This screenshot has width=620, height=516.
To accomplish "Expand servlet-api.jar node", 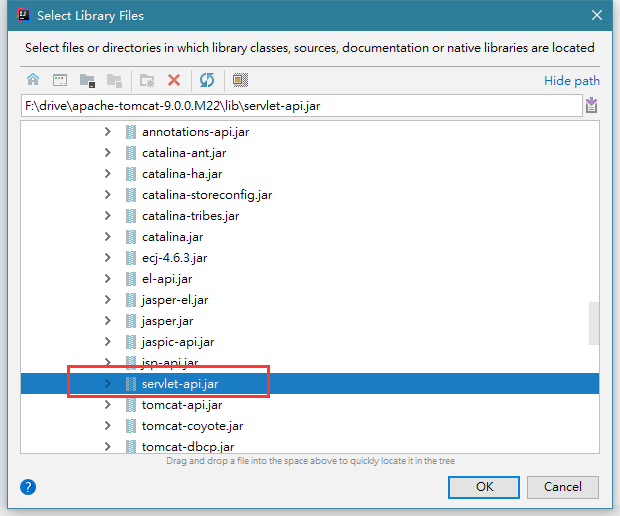I will pyautogui.click(x=108, y=384).
